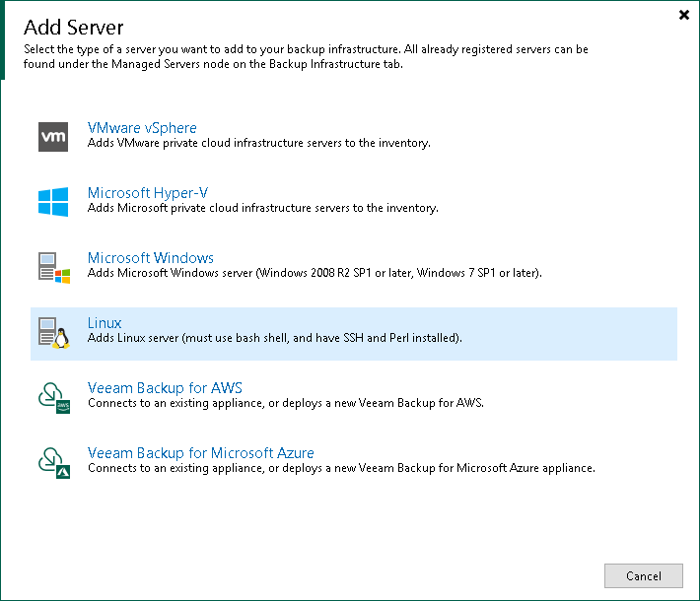Select Veeam Backup for Microsoft Azure title
Viewport: 700px width, 601px height.
(201, 453)
